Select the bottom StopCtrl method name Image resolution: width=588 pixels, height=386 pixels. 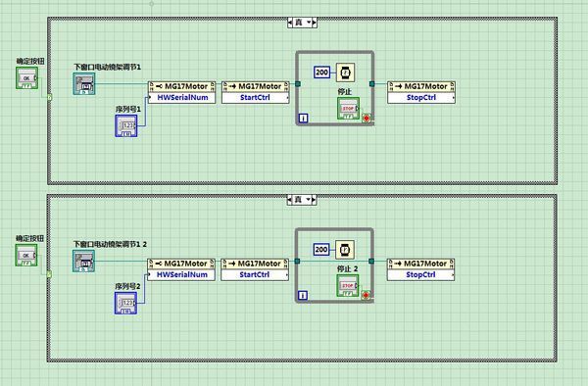click(x=420, y=275)
